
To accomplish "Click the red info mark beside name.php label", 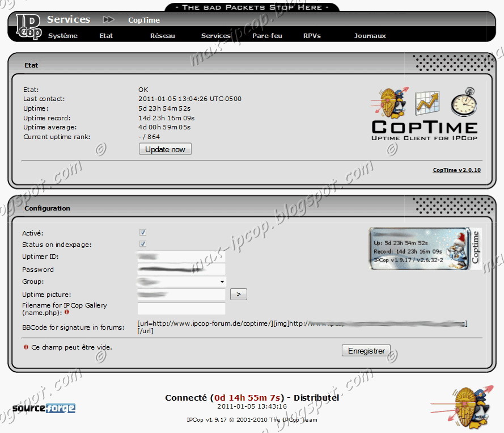I will click(x=67, y=312).
